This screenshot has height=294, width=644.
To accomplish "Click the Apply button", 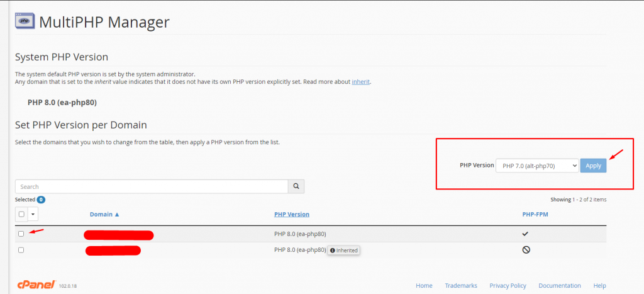I will coord(593,166).
